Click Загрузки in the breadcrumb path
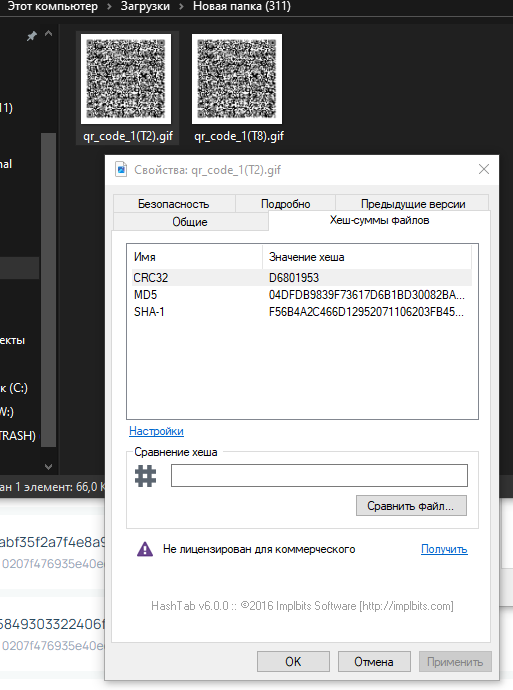This screenshot has width=513, height=690. [x=145, y=6]
